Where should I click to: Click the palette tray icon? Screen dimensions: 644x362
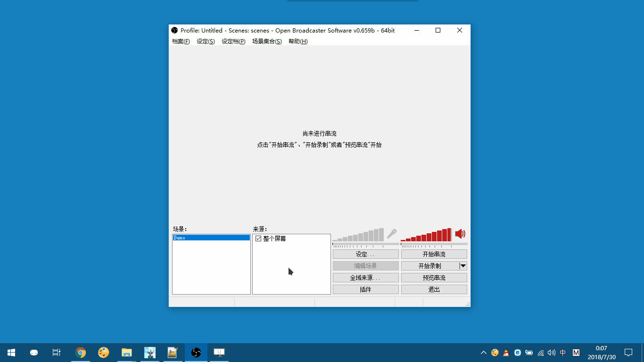pyautogui.click(x=495, y=353)
